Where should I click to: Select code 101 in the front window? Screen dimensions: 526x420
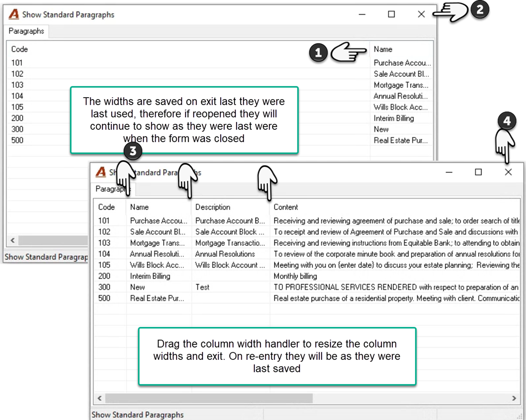pyautogui.click(x=104, y=221)
